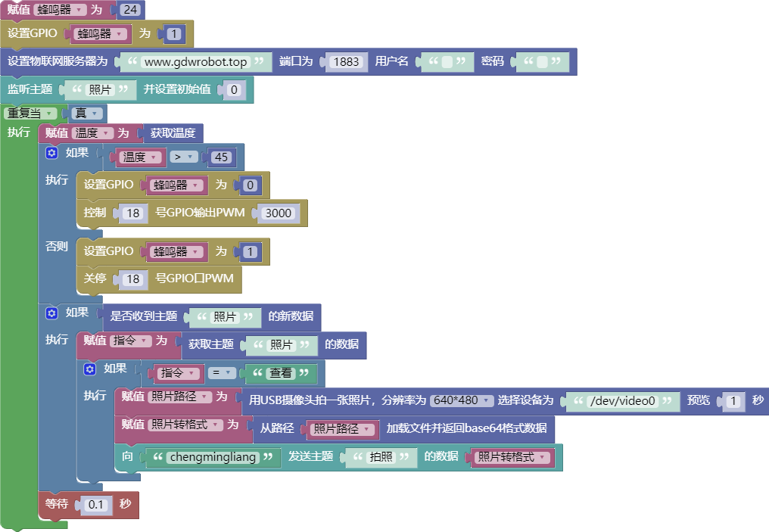Screen dimensions: 769x532
Task: Click the 45 temperature threshold field
Action: (221, 157)
